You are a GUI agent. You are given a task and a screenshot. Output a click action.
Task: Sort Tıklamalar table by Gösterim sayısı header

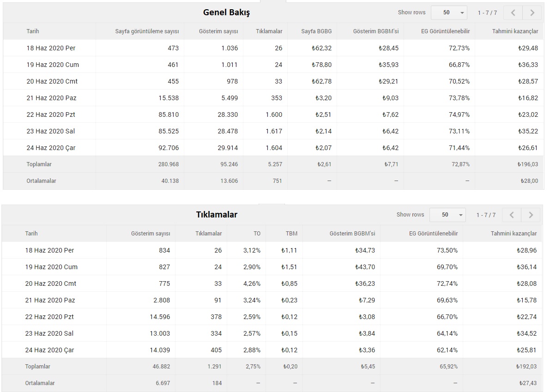[x=151, y=234]
